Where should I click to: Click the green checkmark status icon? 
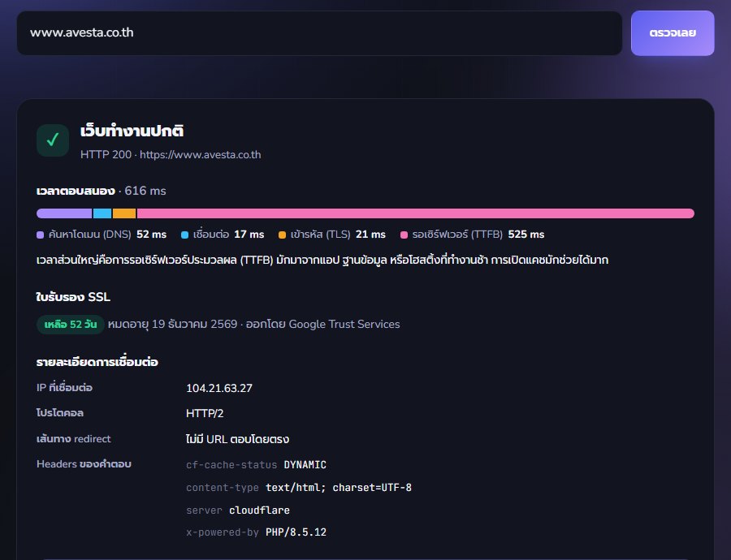click(53, 140)
